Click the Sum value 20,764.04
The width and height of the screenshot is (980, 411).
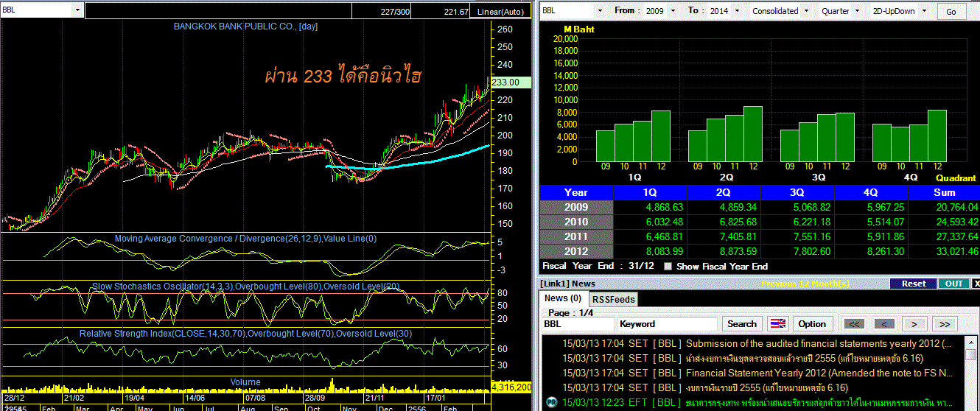coord(956,208)
